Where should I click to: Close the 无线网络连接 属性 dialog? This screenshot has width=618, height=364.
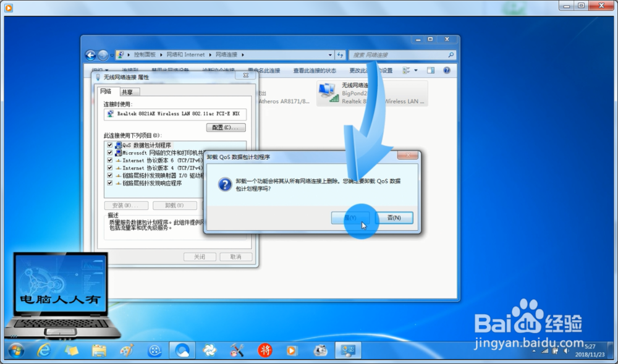[246, 75]
